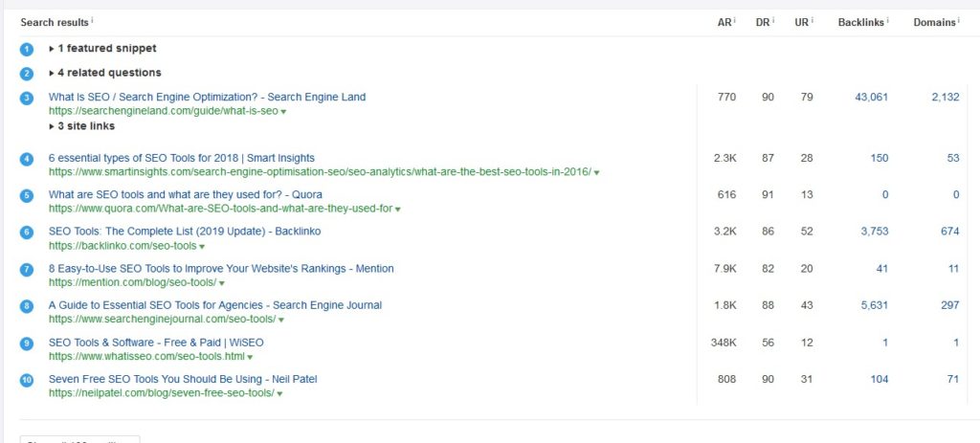This screenshot has height=443, width=980.
Task: Click info icon beside Domains column
Action: point(957,21)
